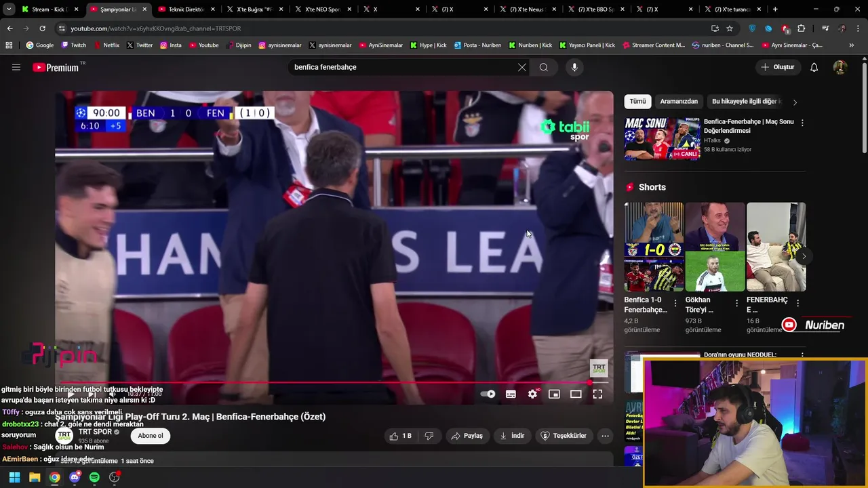This screenshot has height=488, width=868.
Task: Switch to the X'te NEO Spor tab
Action: [x=323, y=9]
